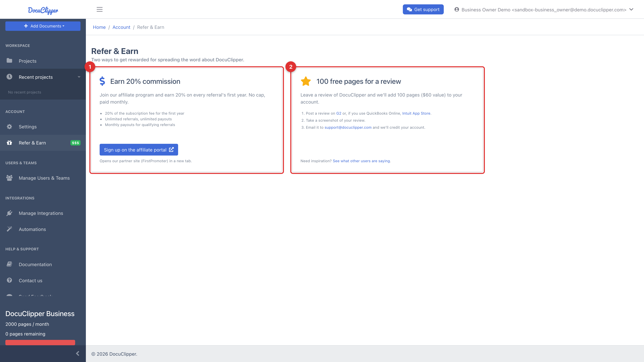The height and width of the screenshot is (362, 644).
Task: Open Contact us in the sidebar
Action: pyautogui.click(x=43, y=281)
